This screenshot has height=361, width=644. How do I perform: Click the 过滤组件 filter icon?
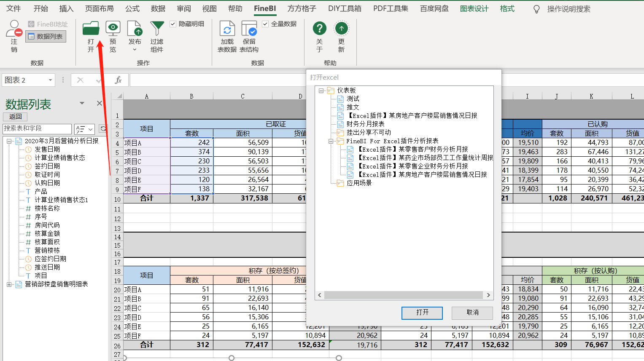(157, 28)
